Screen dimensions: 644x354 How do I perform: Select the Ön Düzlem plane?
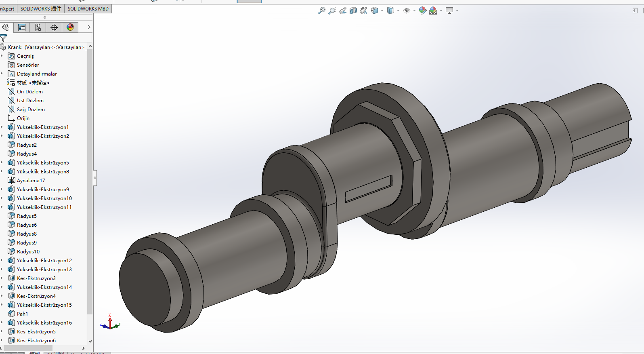coord(29,92)
